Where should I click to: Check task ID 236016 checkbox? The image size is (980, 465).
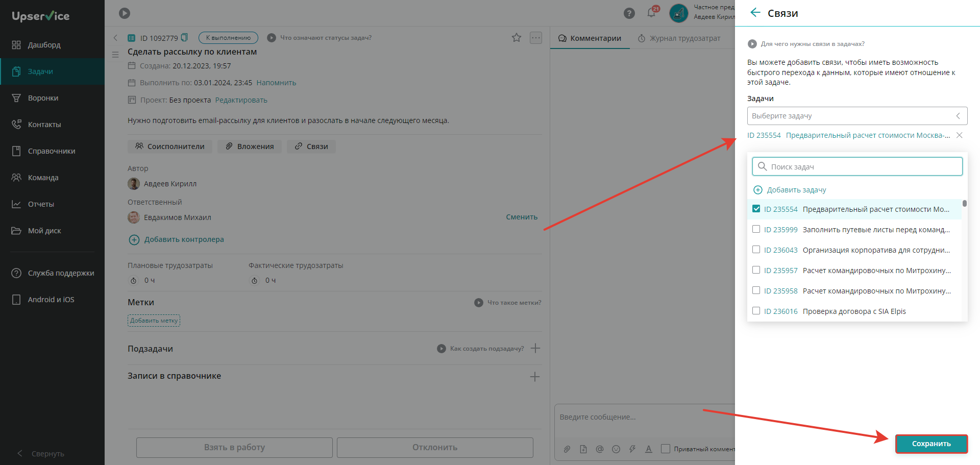(x=756, y=311)
